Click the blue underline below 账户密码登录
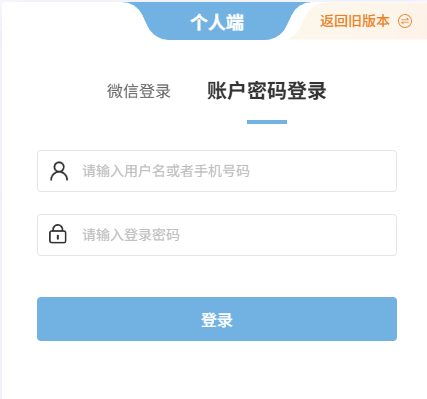 [267, 122]
